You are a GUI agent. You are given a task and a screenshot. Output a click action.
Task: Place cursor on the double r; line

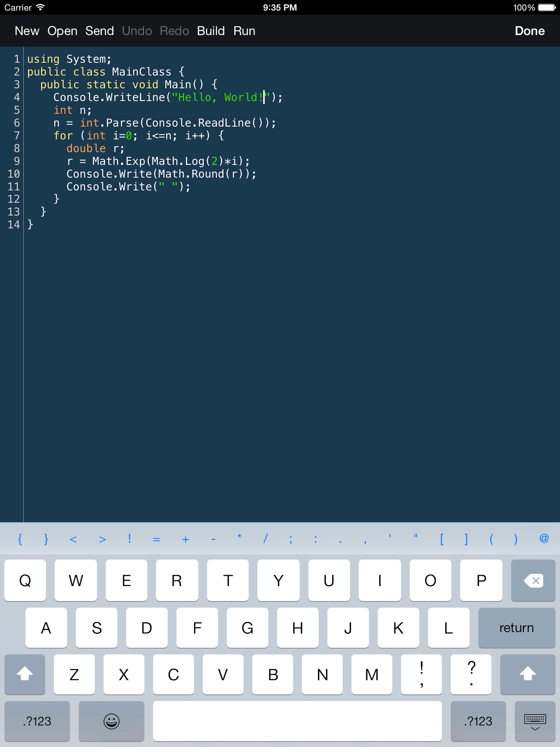(x=95, y=148)
